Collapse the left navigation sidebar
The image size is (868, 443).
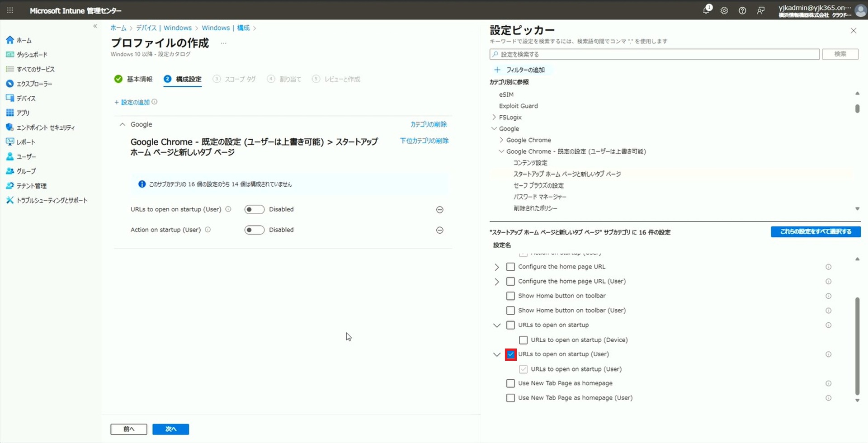(x=95, y=26)
